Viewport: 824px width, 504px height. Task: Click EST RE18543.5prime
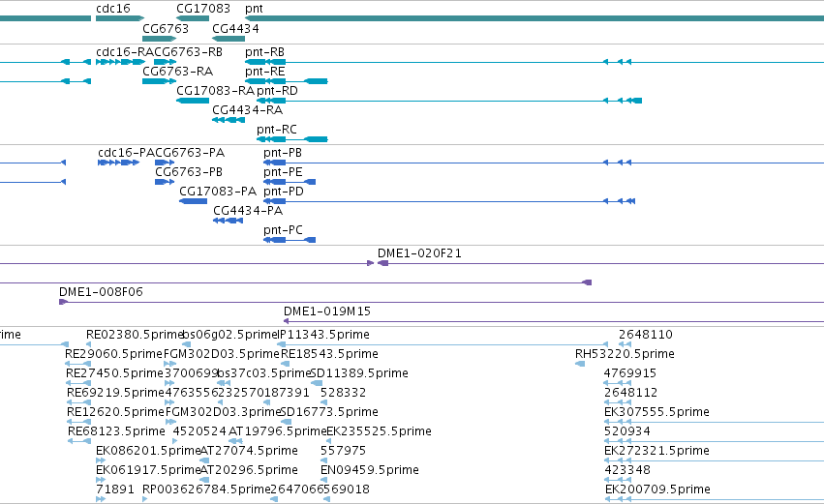point(329,354)
